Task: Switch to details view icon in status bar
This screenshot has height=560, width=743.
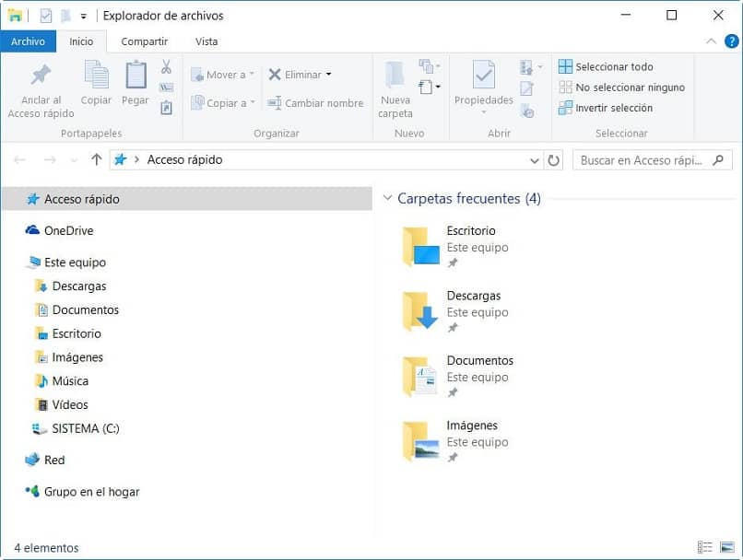Action: [705, 547]
